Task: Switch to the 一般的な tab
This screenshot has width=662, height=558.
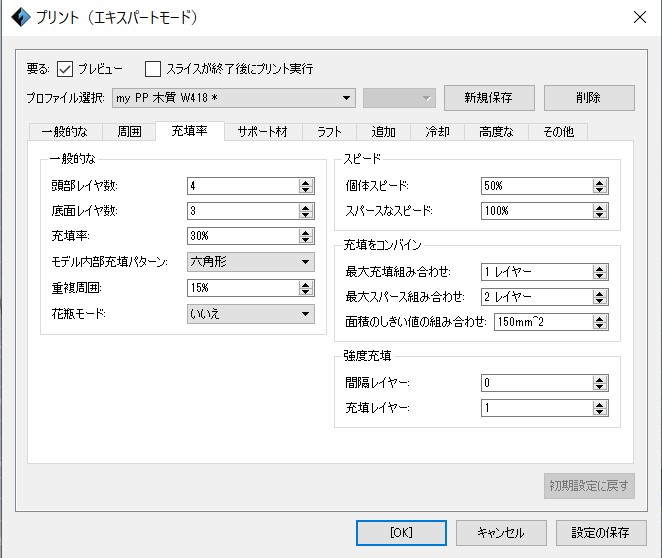Action: (x=65, y=132)
